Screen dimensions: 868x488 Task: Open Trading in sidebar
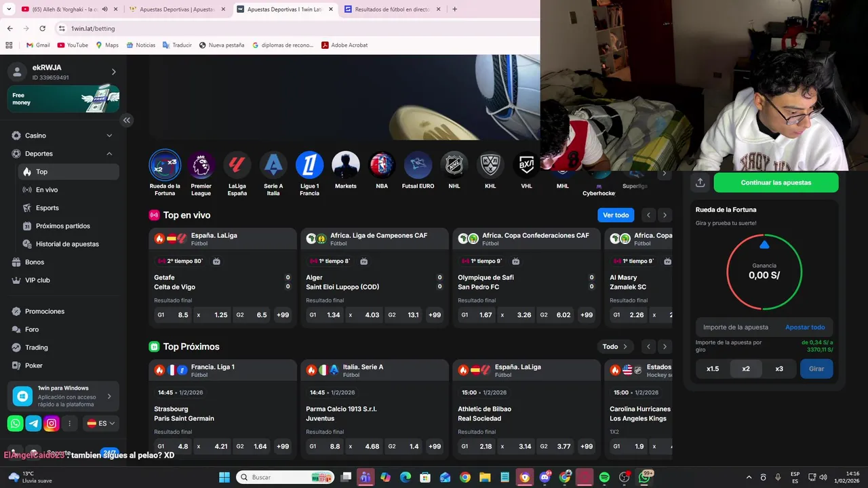63,348
